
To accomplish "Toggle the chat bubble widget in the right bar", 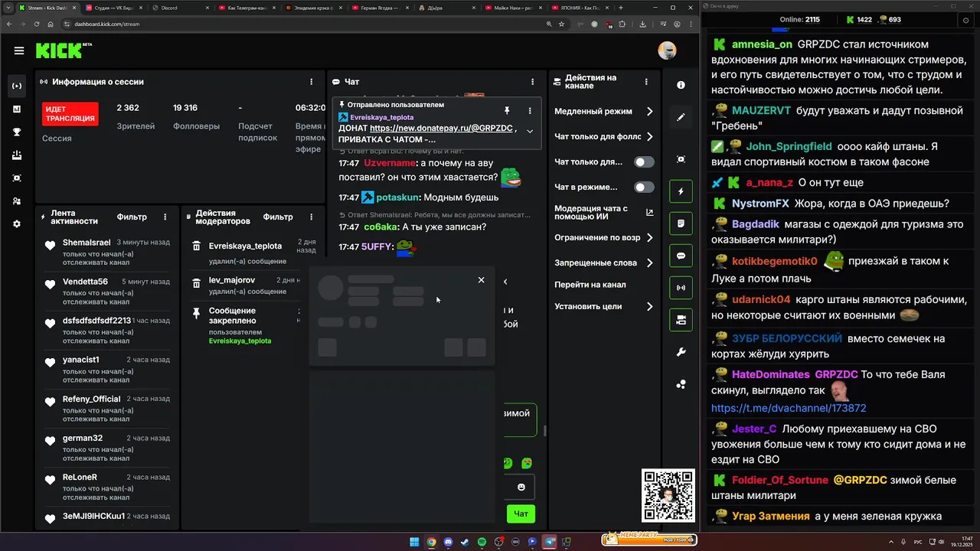I will [x=681, y=256].
